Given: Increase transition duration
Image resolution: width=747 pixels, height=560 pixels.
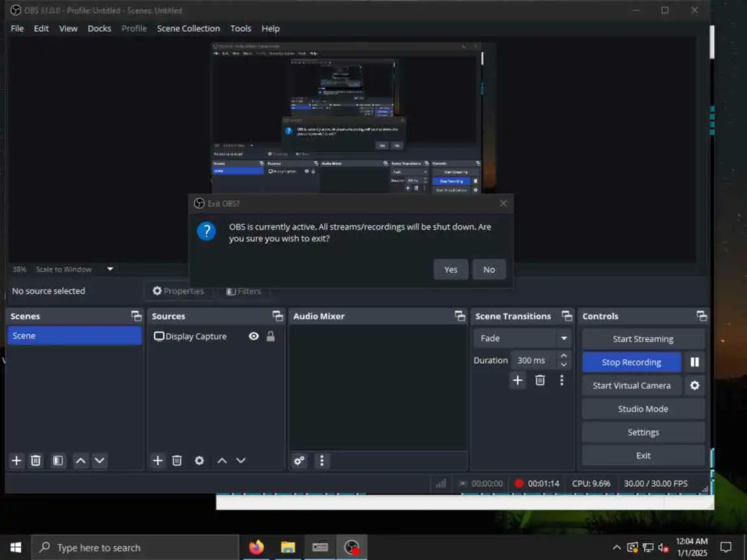Looking at the screenshot, I should 563,356.
